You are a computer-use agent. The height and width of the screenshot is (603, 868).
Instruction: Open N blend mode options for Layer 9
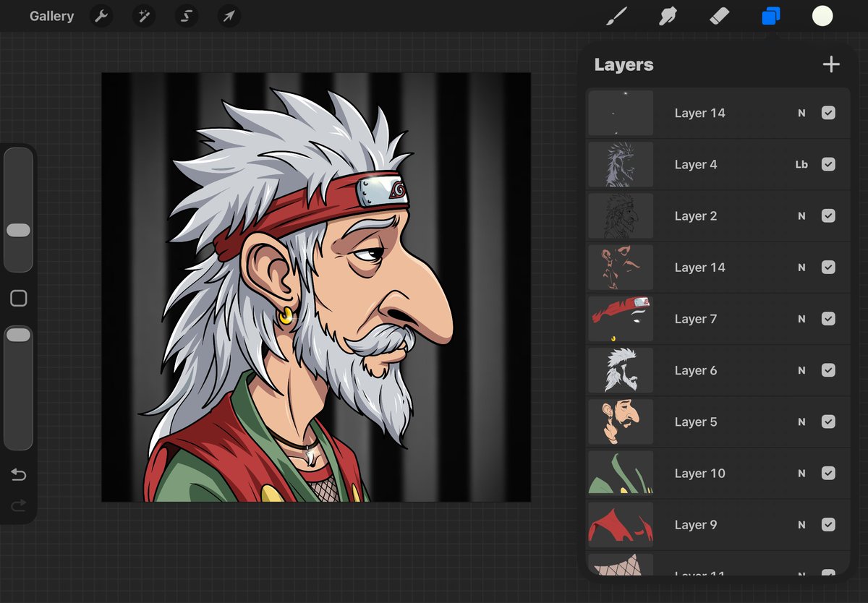point(801,524)
